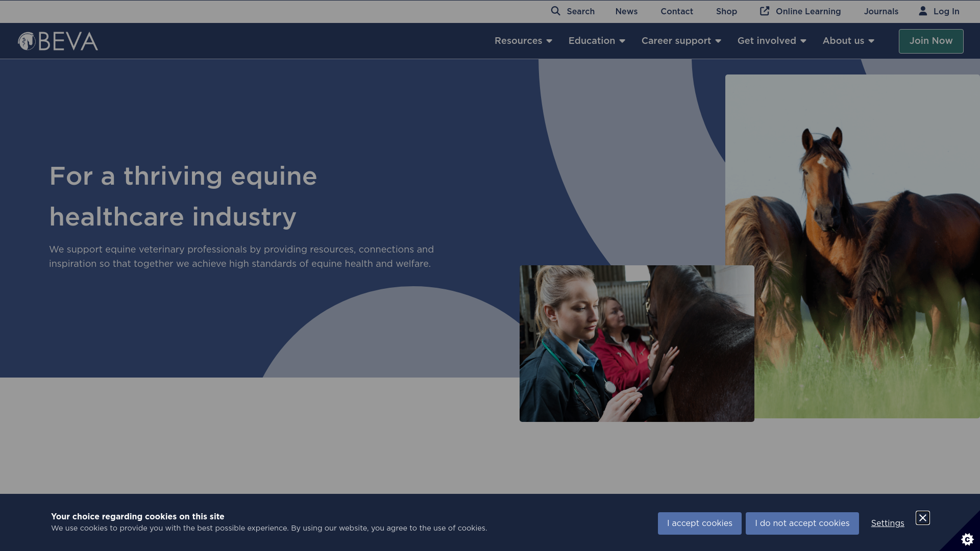The image size is (980, 551).
Task: Click the Log In user icon
Action: (923, 11)
